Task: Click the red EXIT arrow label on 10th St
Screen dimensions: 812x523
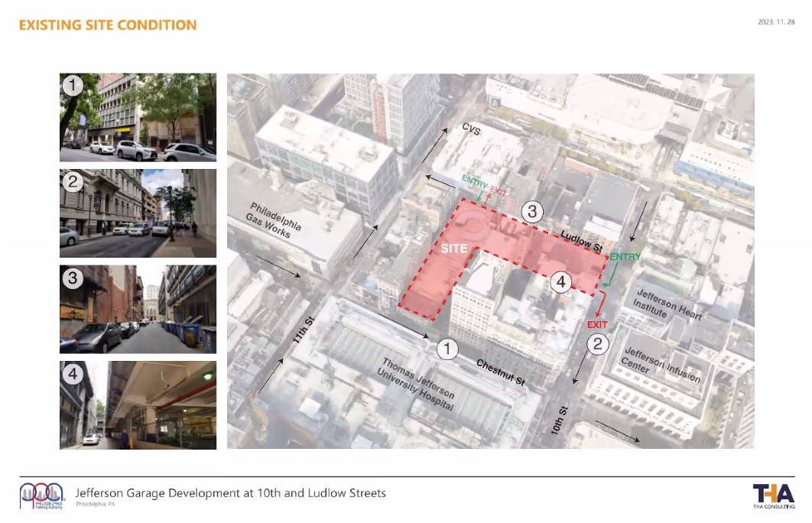Action: (597, 325)
